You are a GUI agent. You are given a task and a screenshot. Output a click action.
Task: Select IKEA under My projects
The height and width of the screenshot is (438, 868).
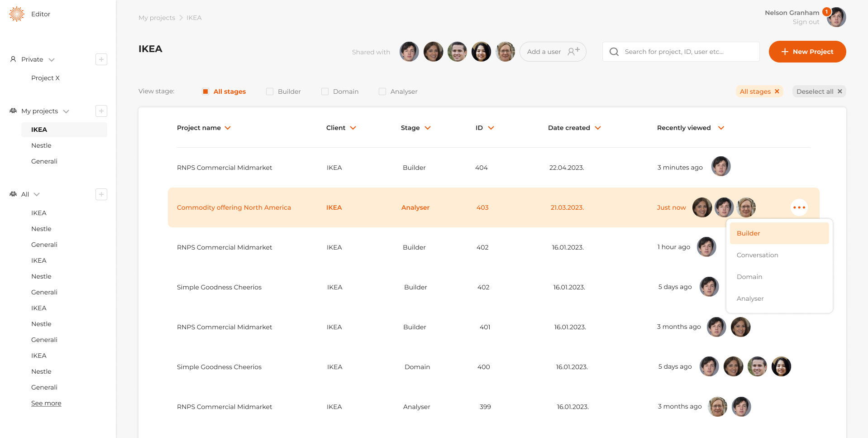(x=64, y=130)
